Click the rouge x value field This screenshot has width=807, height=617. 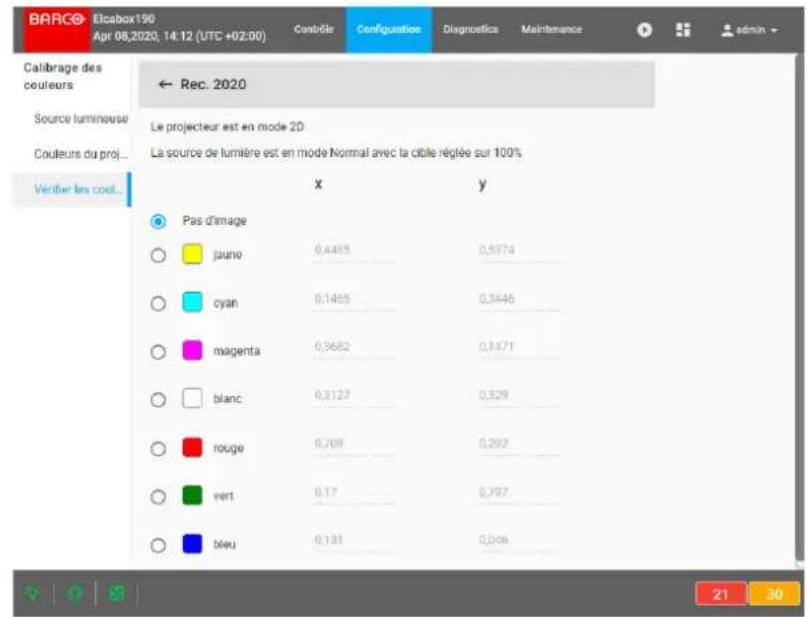pyautogui.click(x=355, y=444)
